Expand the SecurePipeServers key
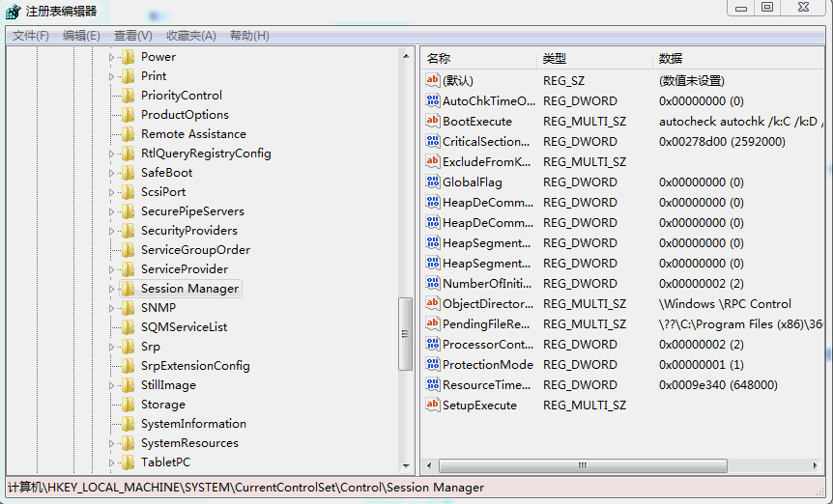Screen dimensions: 833x504 [111, 211]
